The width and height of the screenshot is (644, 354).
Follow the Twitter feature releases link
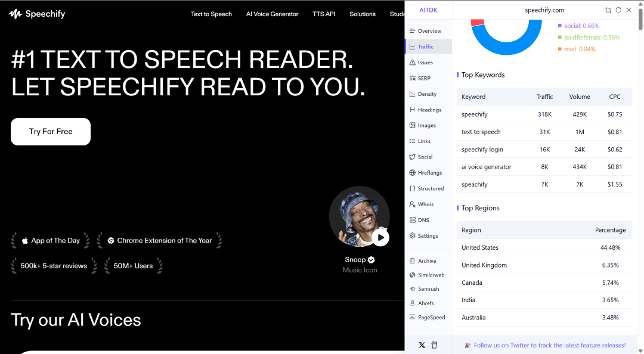[550, 346]
